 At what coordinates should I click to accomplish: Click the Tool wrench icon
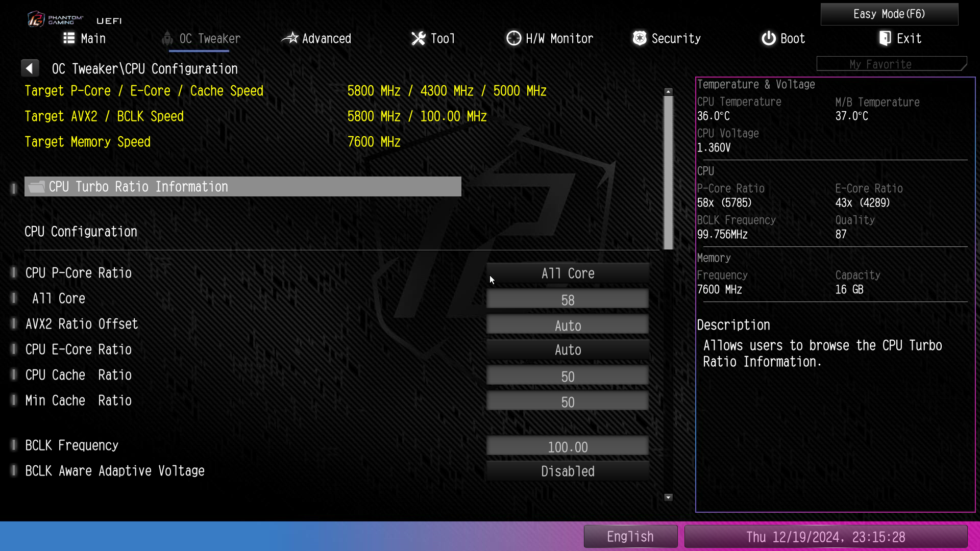419,38
